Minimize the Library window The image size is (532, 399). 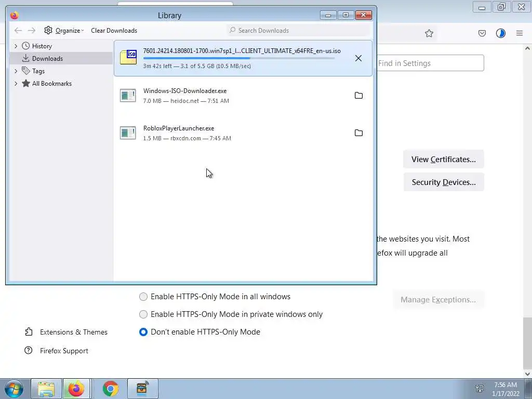(328, 15)
